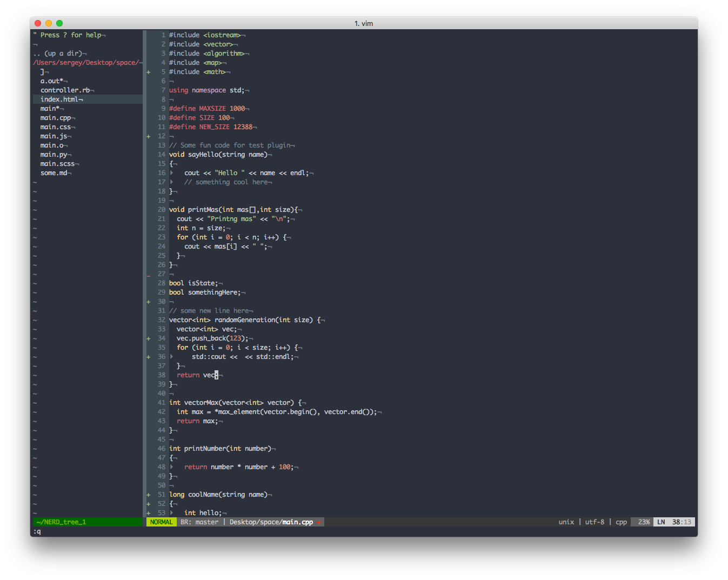Click git removed '-' sign at line 27
This screenshot has height=580, width=728.
(x=149, y=275)
